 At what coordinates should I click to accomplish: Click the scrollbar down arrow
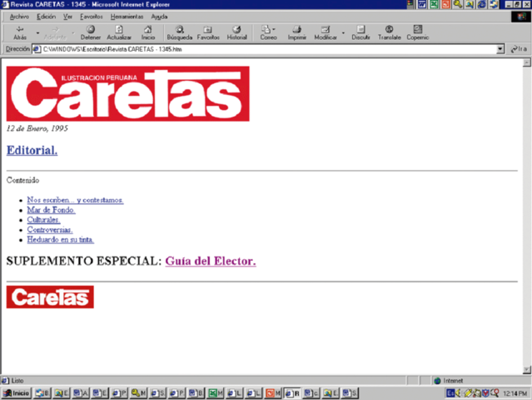coord(526,370)
